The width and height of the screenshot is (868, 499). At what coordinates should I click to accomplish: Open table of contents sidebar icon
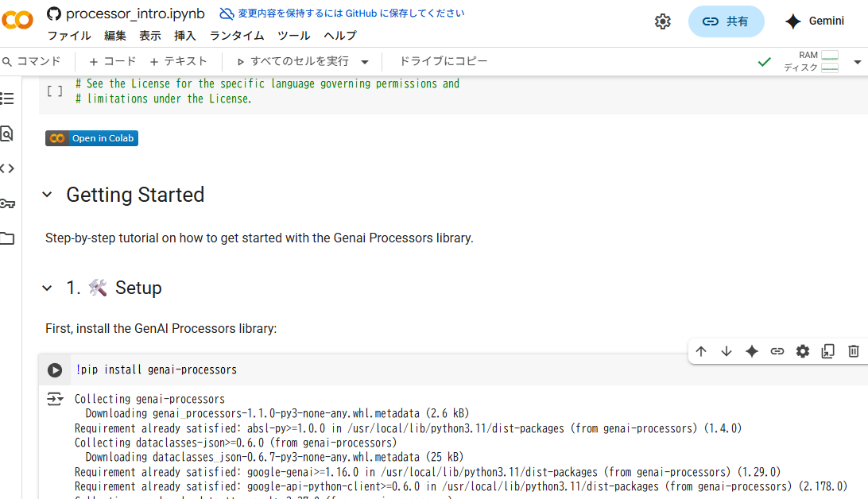7,99
